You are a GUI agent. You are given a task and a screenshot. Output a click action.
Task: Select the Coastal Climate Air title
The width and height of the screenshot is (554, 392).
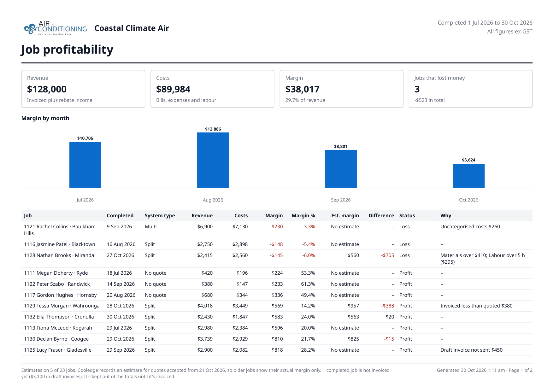click(132, 28)
